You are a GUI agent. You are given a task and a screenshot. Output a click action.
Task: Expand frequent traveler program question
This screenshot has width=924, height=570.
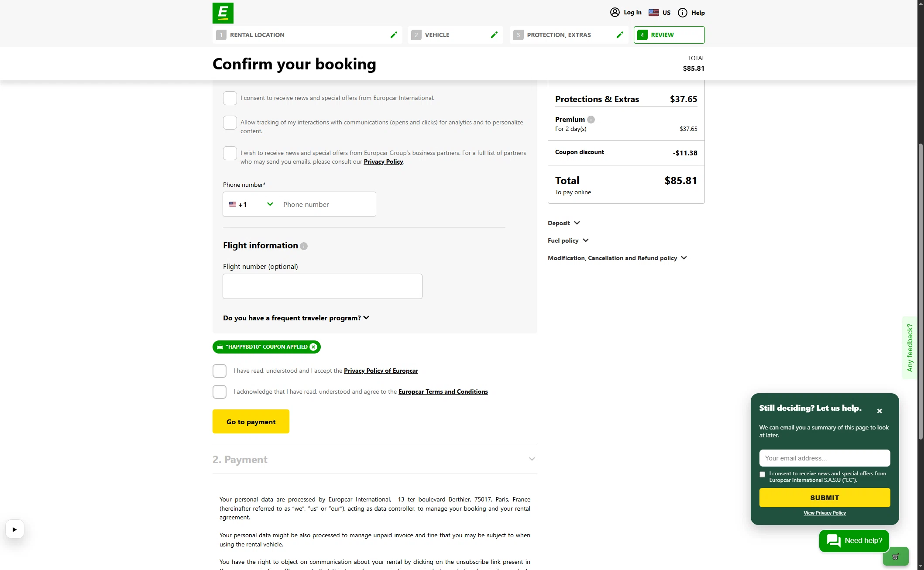[x=296, y=318]
